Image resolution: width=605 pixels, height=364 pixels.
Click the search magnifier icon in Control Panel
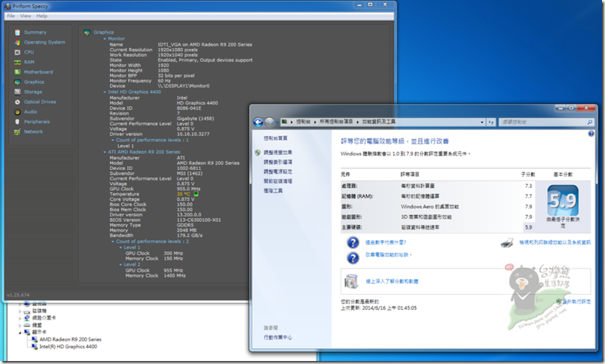[x=589, y=123]
